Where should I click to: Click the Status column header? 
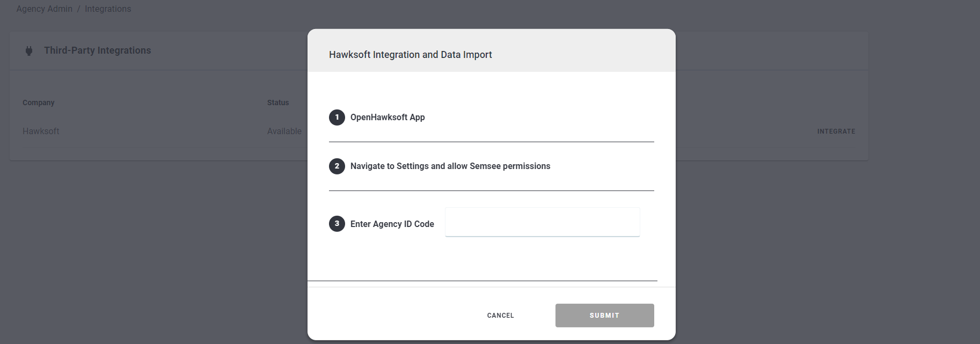coord(277,102)
